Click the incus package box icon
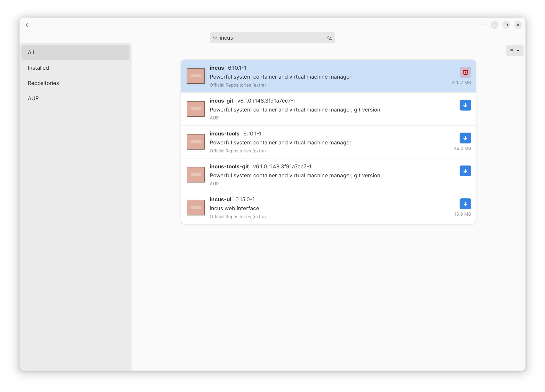 click(x=196, y=76)
